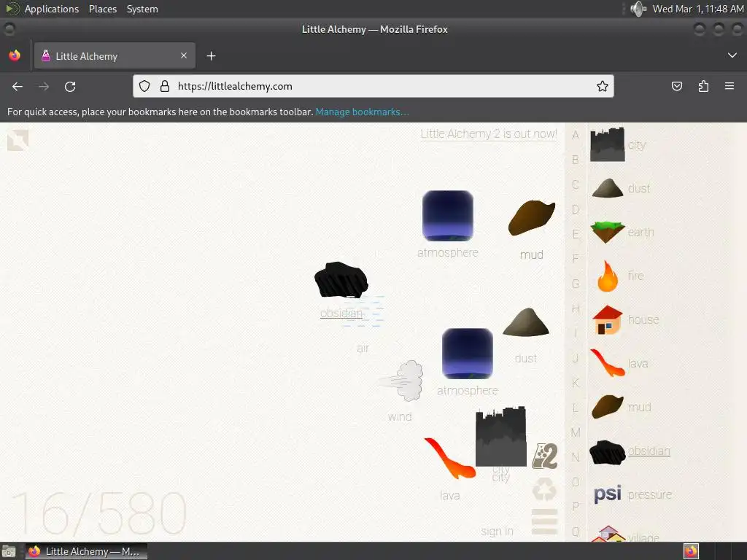Screen dimensions: 747x560
Task: Click the sign in link
Action: click(497, 532)
